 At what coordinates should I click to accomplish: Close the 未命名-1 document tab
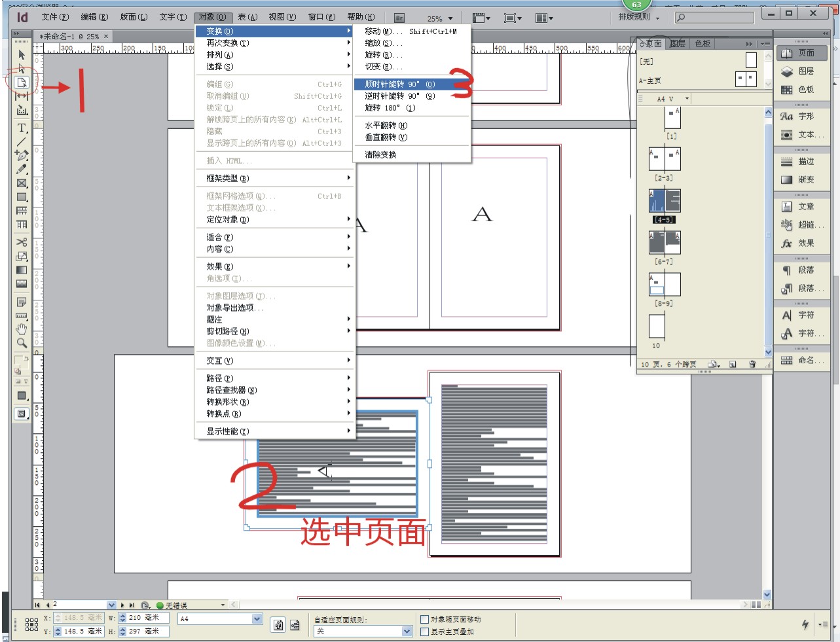106,37
